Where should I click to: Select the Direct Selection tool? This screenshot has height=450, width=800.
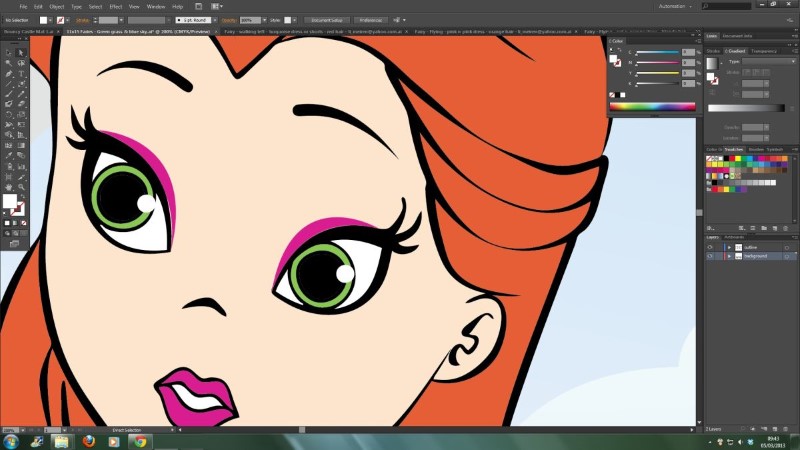pos(22,52)
